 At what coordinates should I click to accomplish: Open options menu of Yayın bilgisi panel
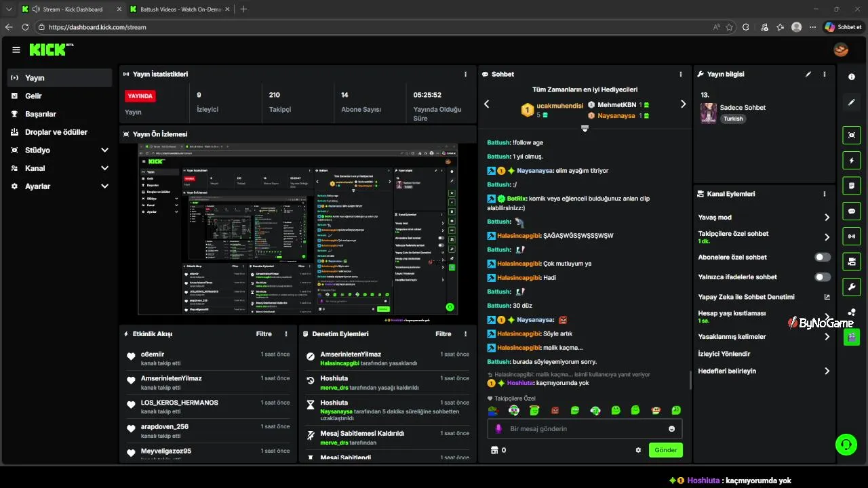[x=825, y=74]
